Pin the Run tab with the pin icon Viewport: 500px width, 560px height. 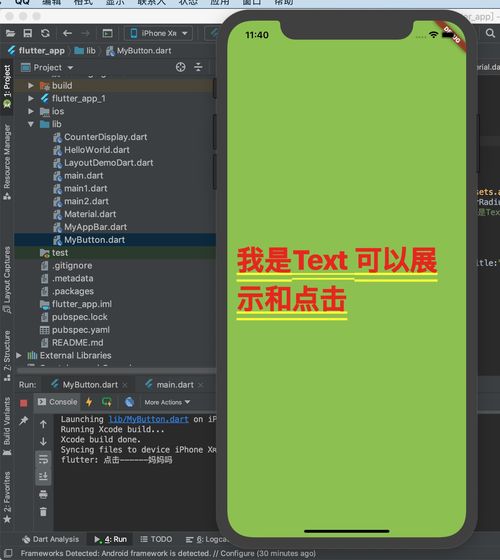coord(24,420)
